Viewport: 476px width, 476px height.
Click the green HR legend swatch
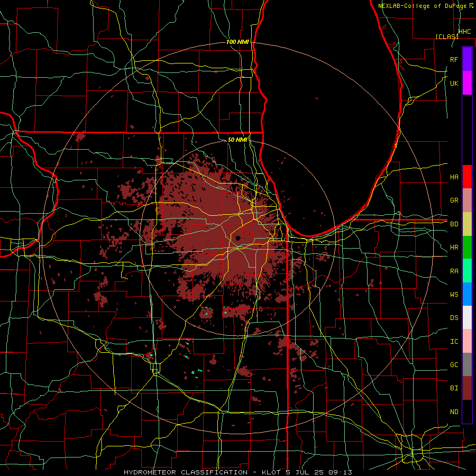pos(467,247)
